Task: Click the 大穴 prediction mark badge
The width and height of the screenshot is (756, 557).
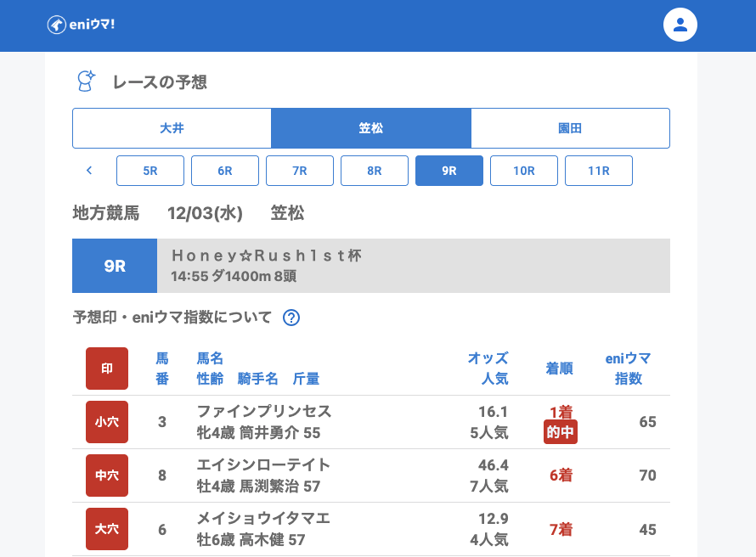Action: tap(107, 529)
